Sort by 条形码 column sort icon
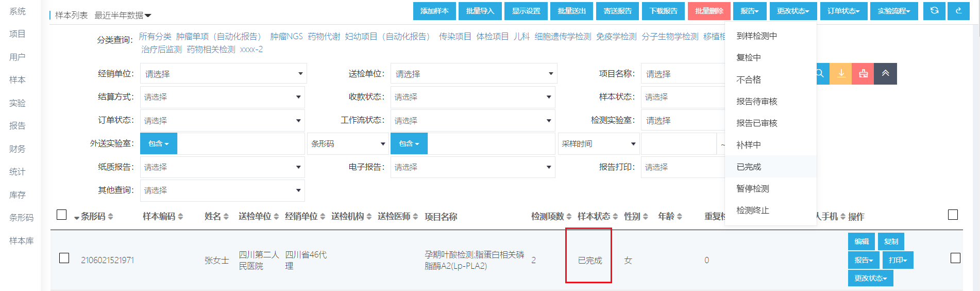Screen dimensions: 980x291 [111, 217]
